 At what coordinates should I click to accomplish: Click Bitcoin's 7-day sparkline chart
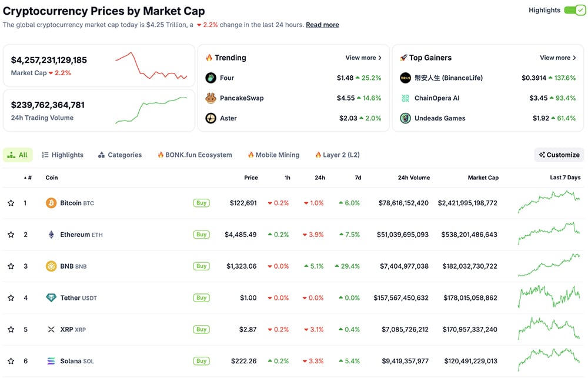548,203
